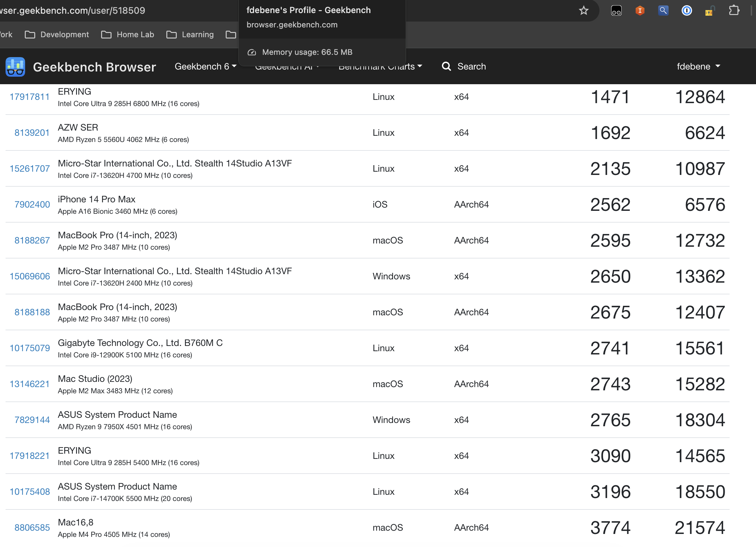The height and width of the screenshot is (547, 756).
Task: Open the fdebene account dropdown
Action: [698, 66]
